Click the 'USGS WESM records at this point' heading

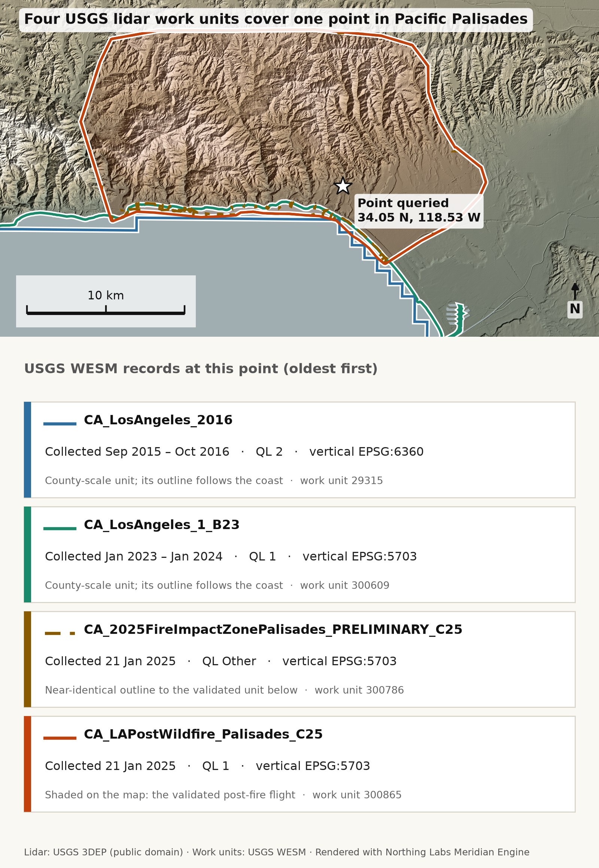[201, 369]
